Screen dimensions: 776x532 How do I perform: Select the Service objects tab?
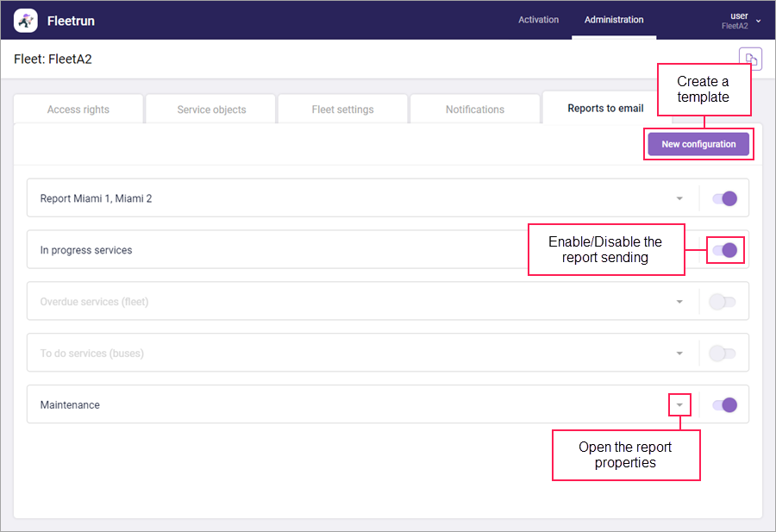pos(211,110)
